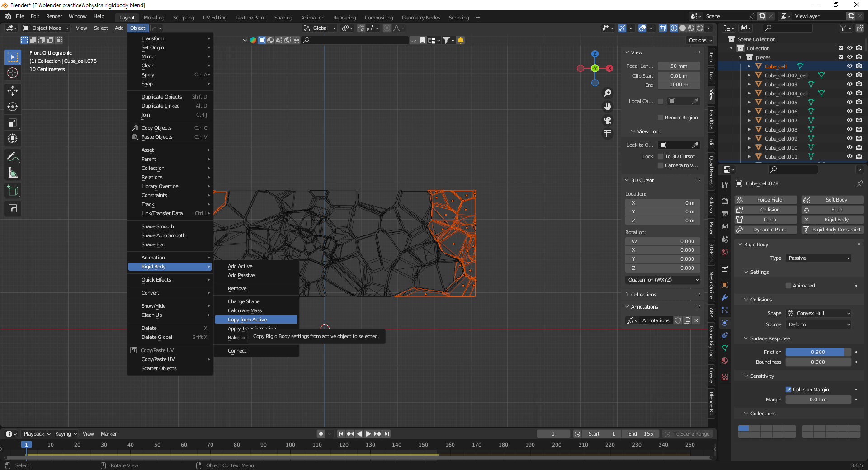Switch to orthographic/perspective grid icon

point(608,134)
